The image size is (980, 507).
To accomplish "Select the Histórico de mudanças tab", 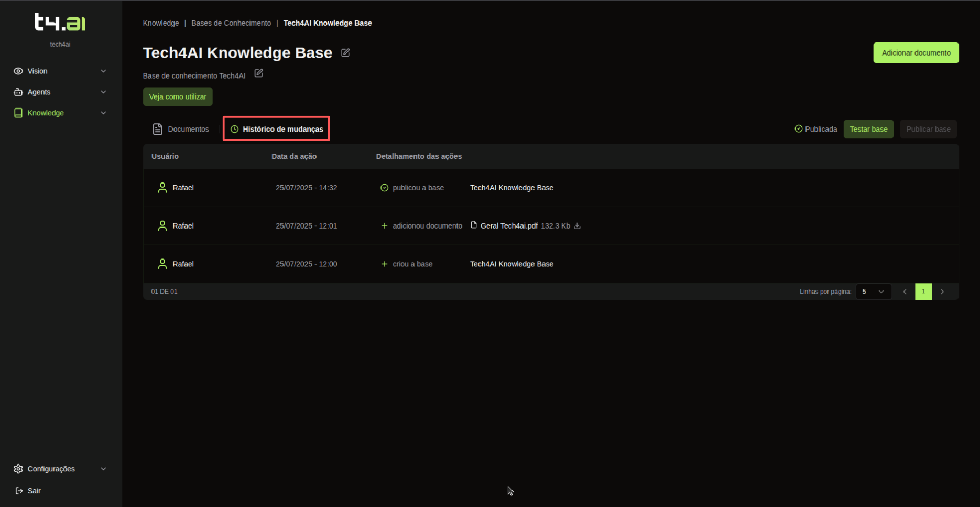I will click(x=277, y=129).
